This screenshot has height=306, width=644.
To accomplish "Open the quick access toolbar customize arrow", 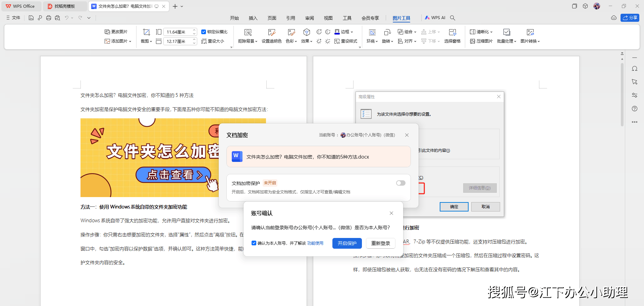I will pyautogui.click(x=89, y=18).
